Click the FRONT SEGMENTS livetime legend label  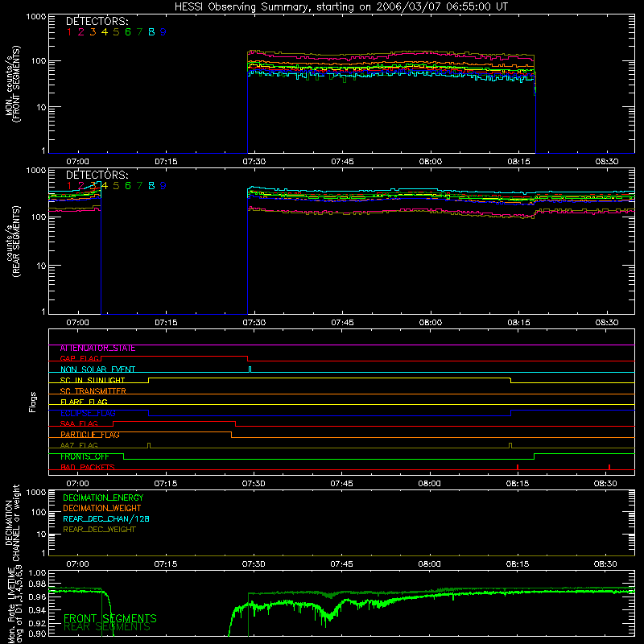[x=110, y=618]
